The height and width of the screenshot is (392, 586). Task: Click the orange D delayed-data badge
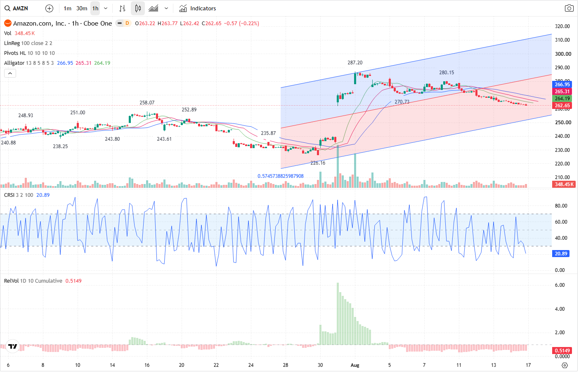(127, 23)
